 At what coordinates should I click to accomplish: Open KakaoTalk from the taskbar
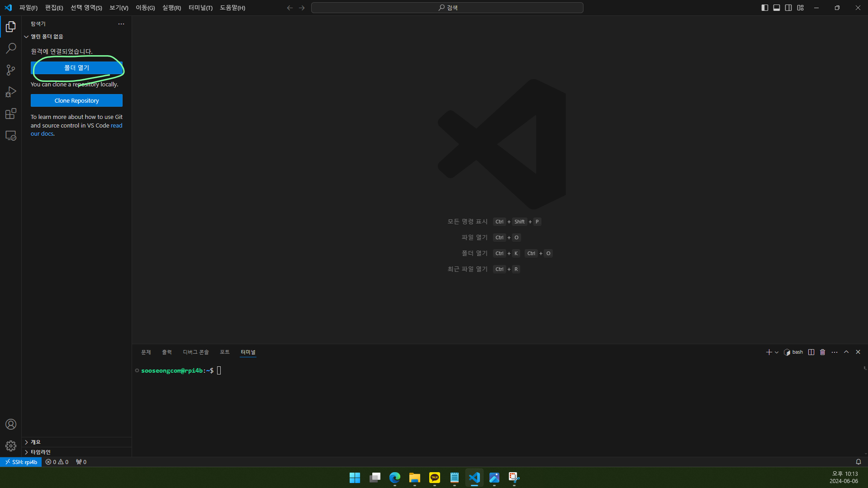[x=435, y=478]
